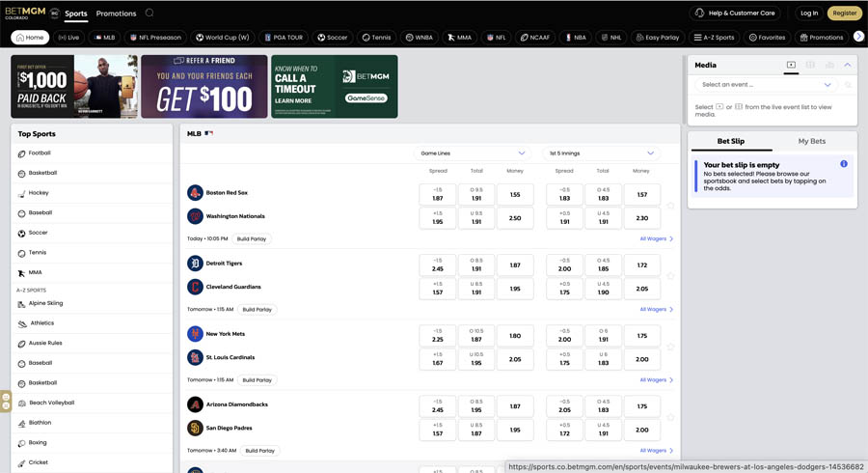868x473 pixels.
Task: Open the Select an event dropdown
Action: (766, 85)
